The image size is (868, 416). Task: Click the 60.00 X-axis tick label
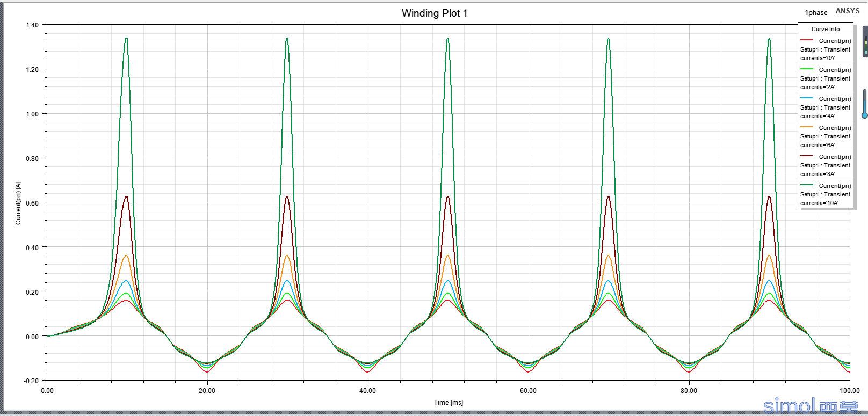pos(528,391)
